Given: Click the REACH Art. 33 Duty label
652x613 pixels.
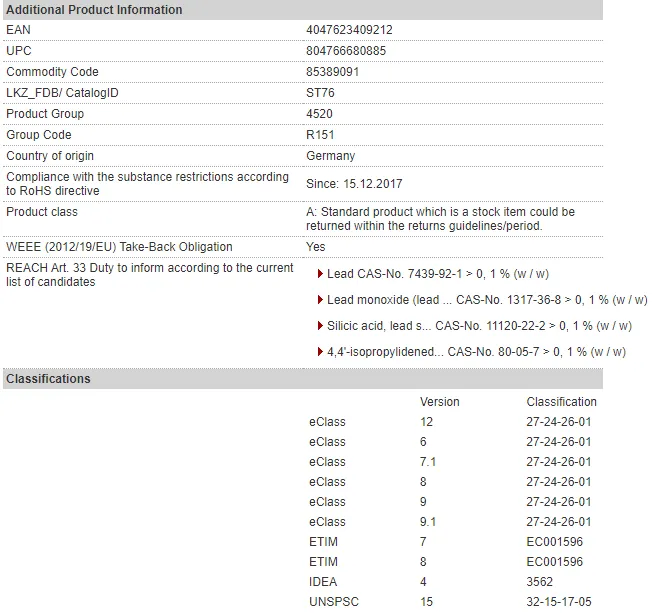Looking at the screenshot, I should [150, 274].
